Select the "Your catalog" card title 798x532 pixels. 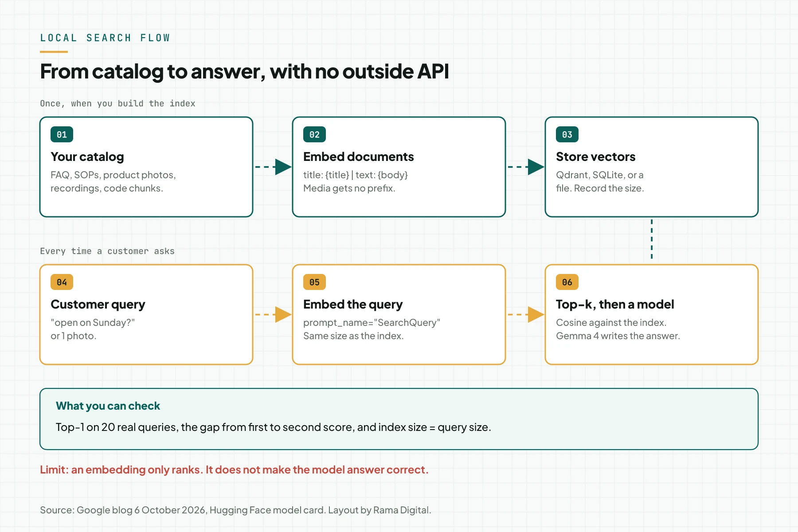pyautogui.click(x=87, y=156)
